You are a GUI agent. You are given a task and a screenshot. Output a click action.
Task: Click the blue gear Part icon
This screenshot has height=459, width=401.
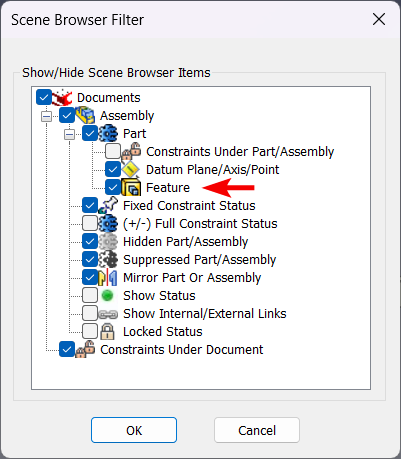click(108, 133)
